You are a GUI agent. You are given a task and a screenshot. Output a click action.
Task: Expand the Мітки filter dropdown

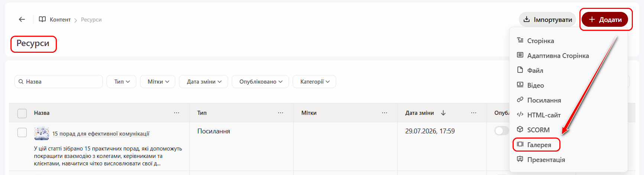[x=158, y=82]
